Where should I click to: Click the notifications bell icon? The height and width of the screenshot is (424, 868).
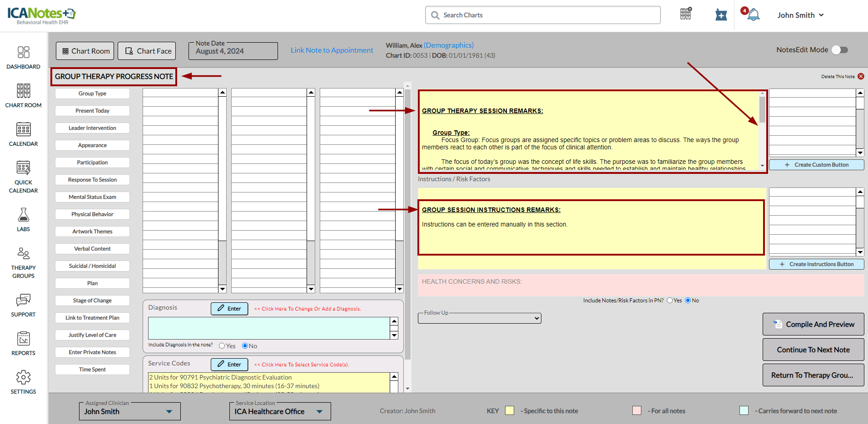pos(753,15)
